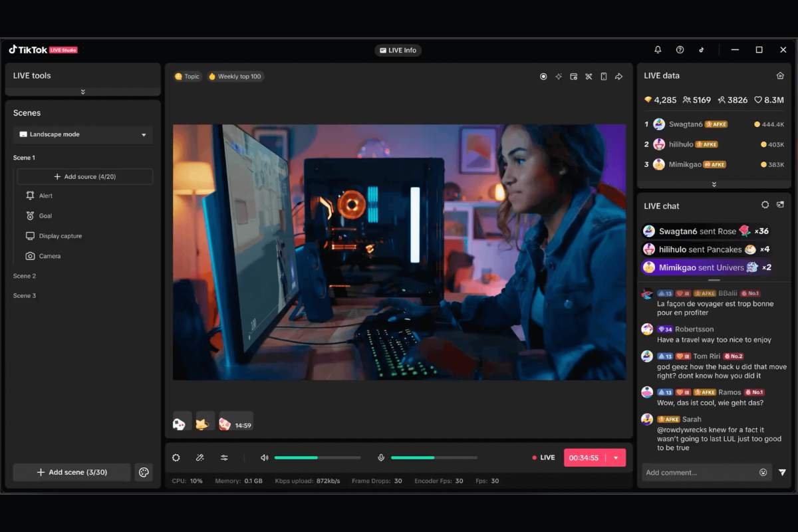Open the color palette theme button
The width and height of the screenshot is (798, 532).
point(144,472)
